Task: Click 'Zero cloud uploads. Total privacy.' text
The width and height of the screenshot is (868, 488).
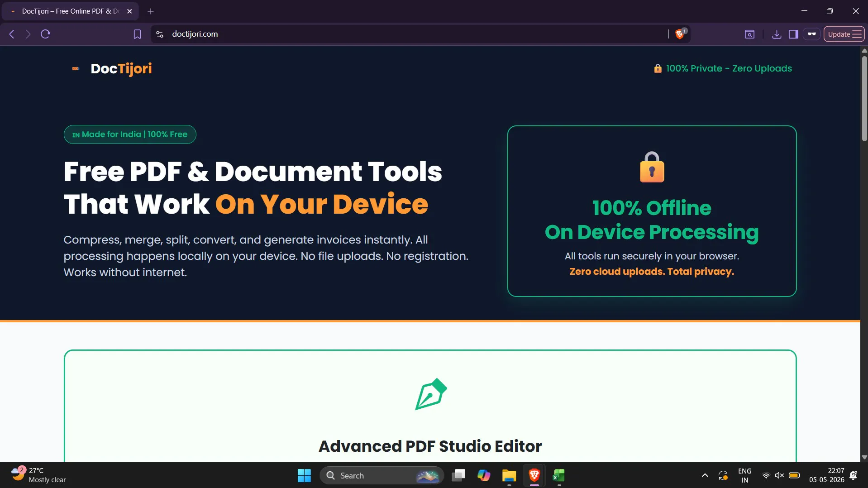Action: [x=652, y=272]
